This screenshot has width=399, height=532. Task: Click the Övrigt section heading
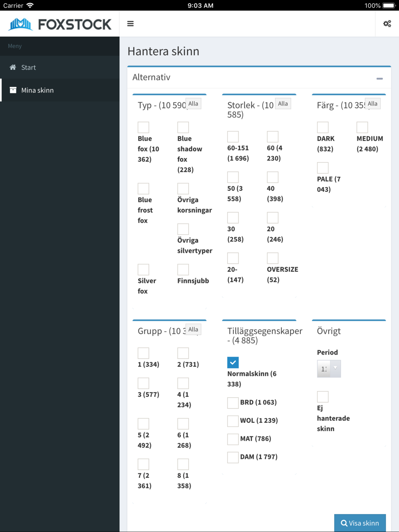(x=329, y=331)
